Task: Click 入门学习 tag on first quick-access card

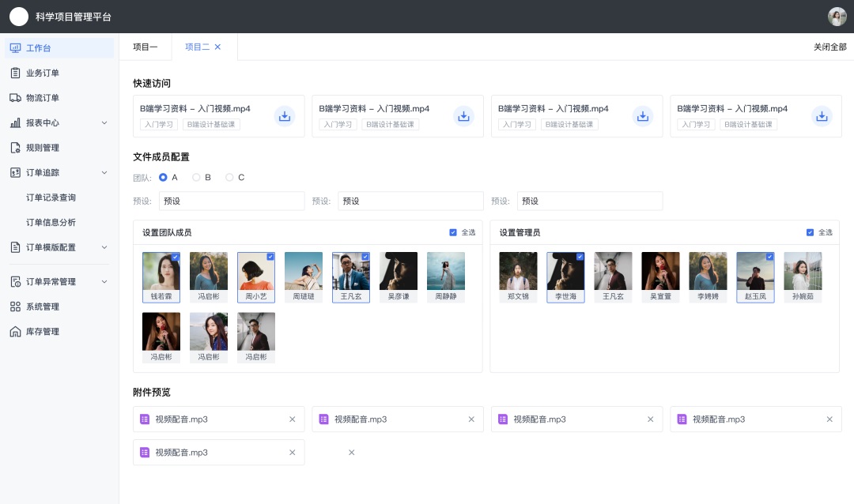Action: [158, 124]
